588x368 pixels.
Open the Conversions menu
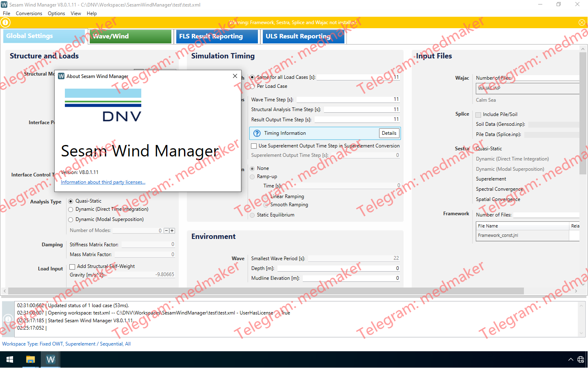click(x=29, y=13)
